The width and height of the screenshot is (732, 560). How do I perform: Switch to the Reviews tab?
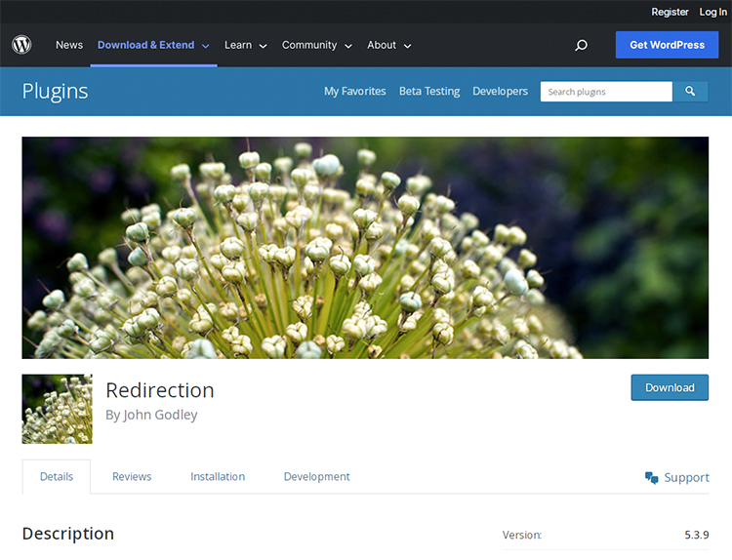pos(132,477)
